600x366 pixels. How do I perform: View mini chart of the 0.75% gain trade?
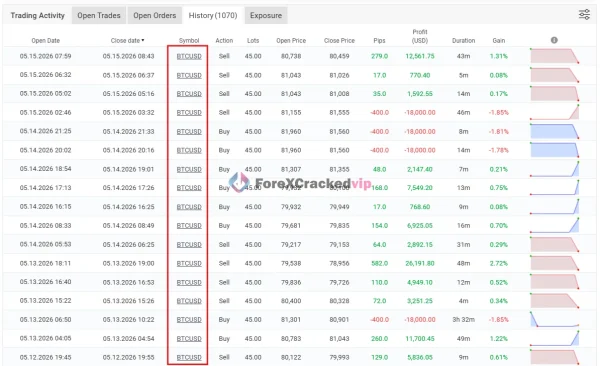point(554,187)
